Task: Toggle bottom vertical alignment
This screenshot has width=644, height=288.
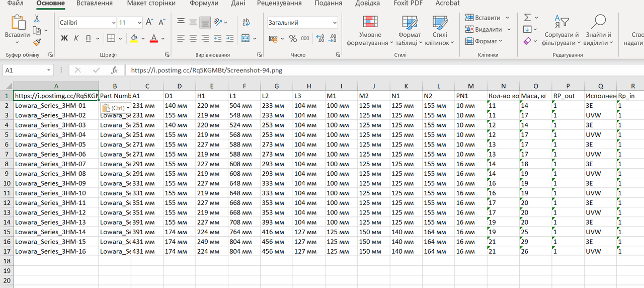Action: tap(205, 22)
